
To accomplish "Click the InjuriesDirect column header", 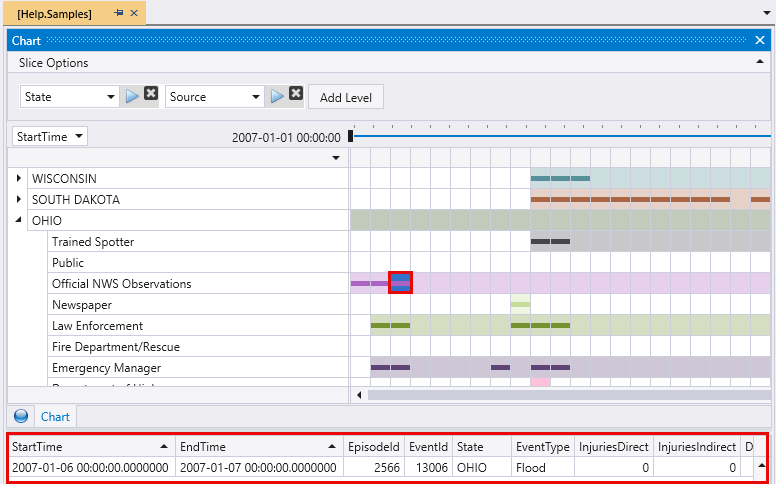I will [x=614, y=446].
